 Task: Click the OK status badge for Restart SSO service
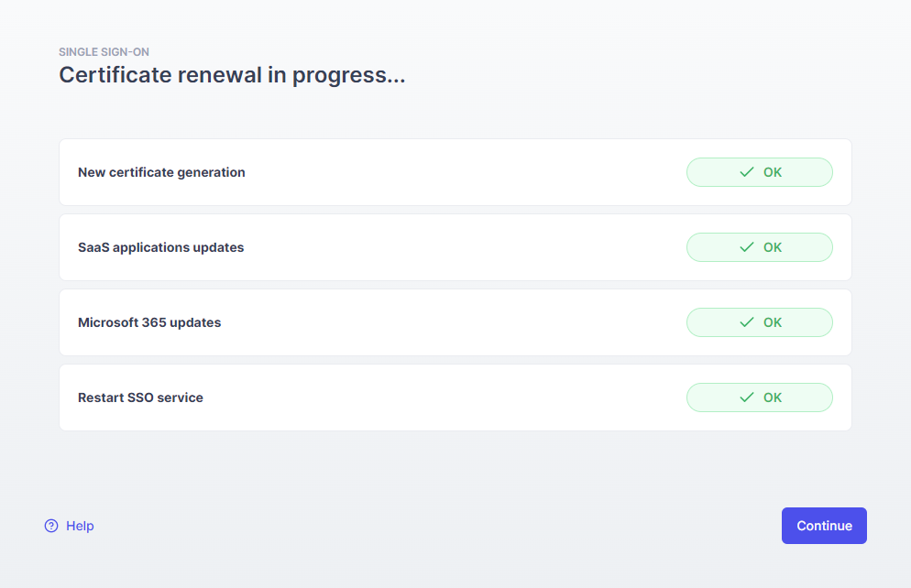[760, 397]
